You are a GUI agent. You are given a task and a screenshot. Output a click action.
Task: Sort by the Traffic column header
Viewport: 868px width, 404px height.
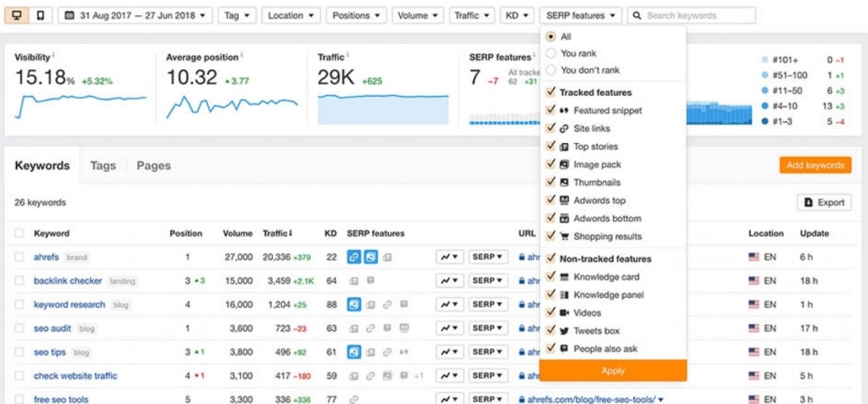pyautogui.click(x=278, y=234)
